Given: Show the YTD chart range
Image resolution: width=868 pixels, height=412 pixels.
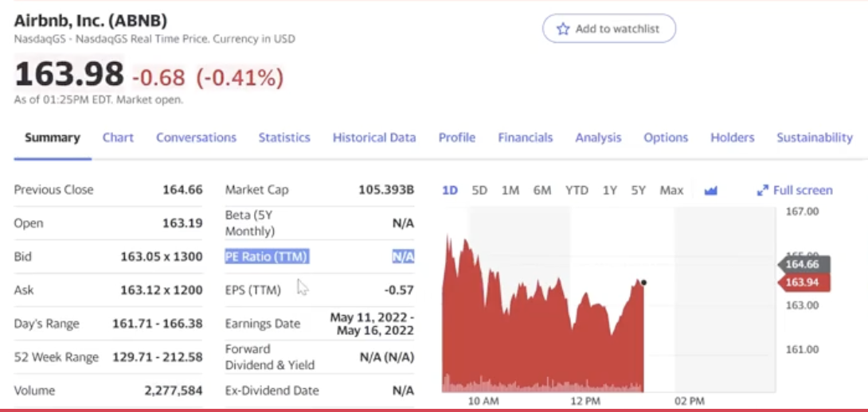Looking at the screenshot, I should tap(577, 191).
